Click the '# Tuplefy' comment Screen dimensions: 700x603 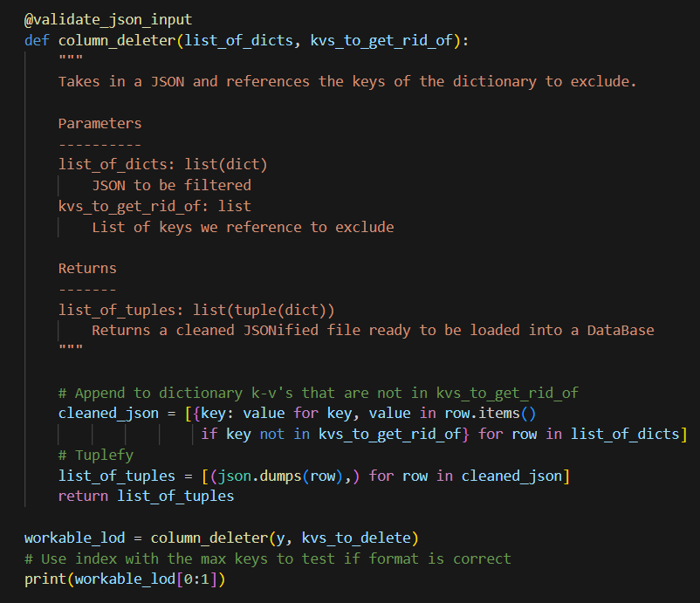point(96,455)
